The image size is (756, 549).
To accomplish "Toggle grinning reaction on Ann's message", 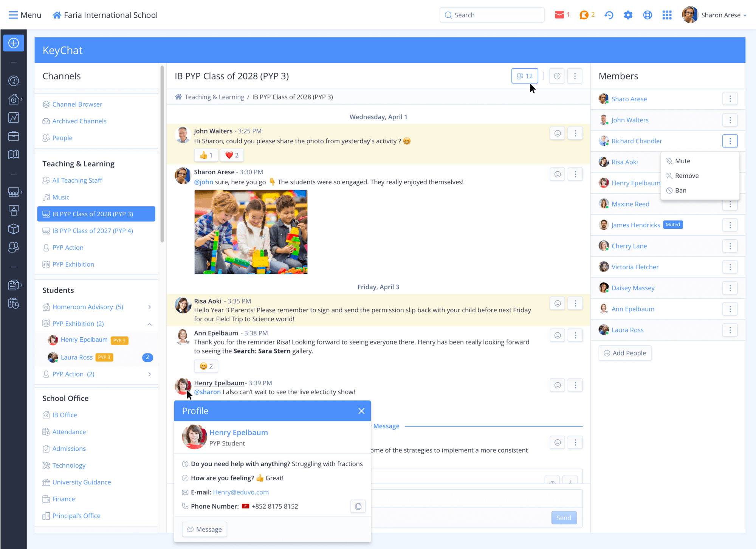I will click(206, 366).
